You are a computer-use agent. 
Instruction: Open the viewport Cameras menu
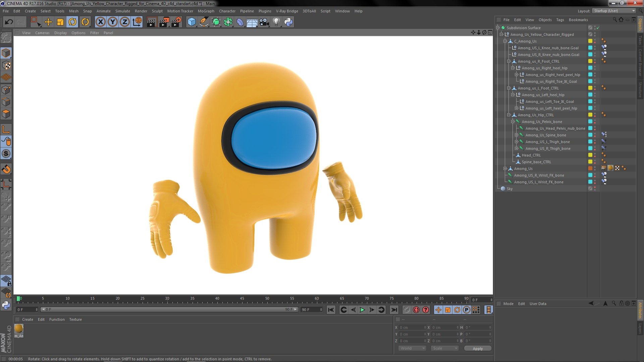[x=42, y=33]
